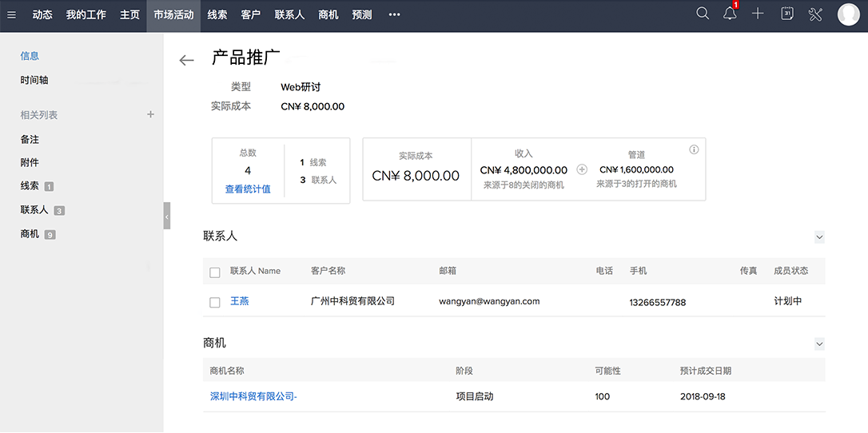
Task: Collapse the sidebar using the handle
Action: (x=167, y=216)
